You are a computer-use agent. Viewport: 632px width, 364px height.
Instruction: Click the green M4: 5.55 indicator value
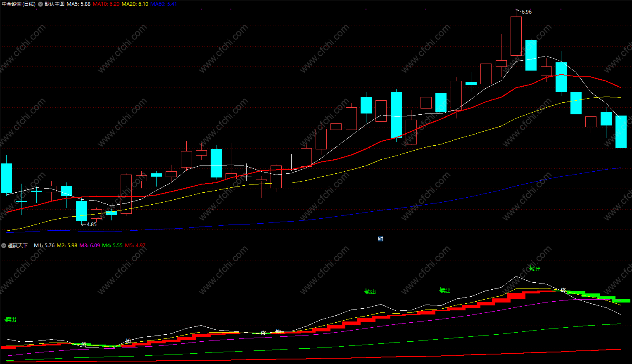pyautogui.click(x=112, y=246)
